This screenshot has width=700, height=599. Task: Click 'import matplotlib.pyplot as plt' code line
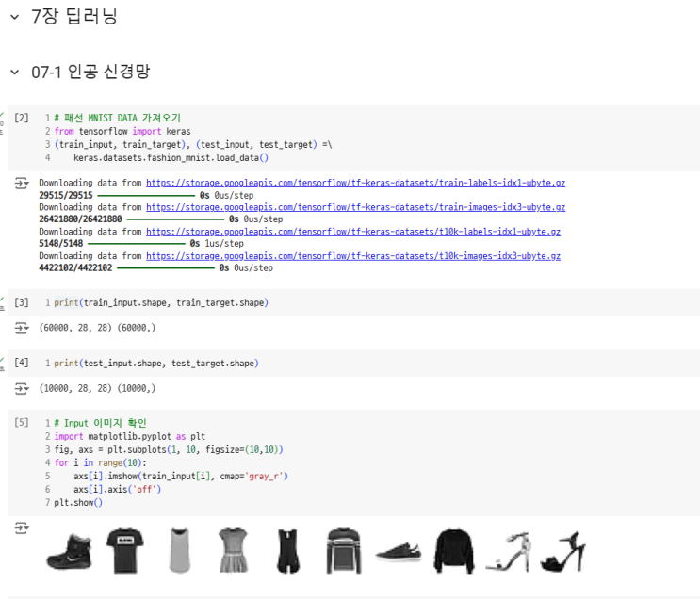[x=129, y=436]
